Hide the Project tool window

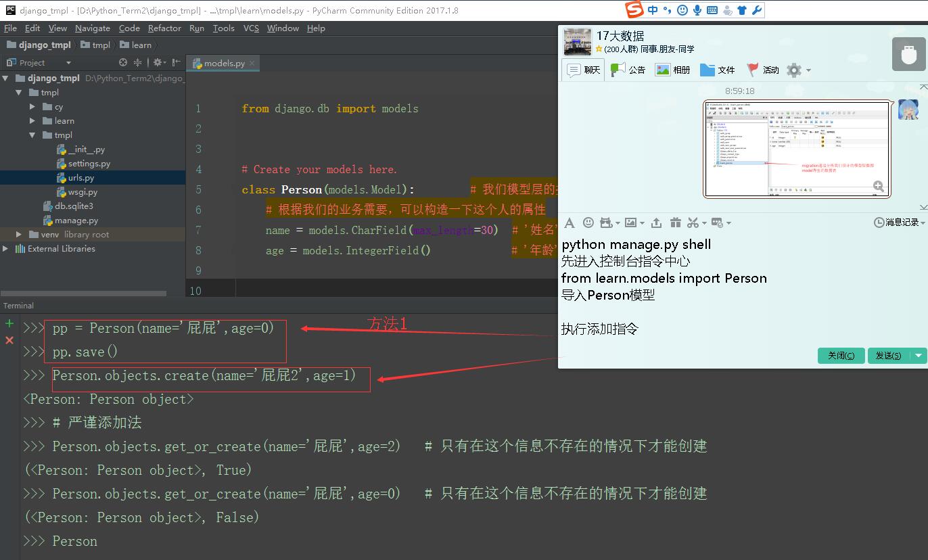177,62
